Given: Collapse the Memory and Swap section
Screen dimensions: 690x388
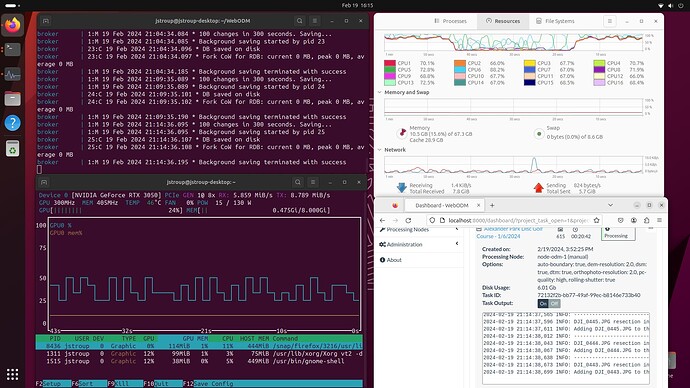Looking at the screenshot, I should coord(379,92).
